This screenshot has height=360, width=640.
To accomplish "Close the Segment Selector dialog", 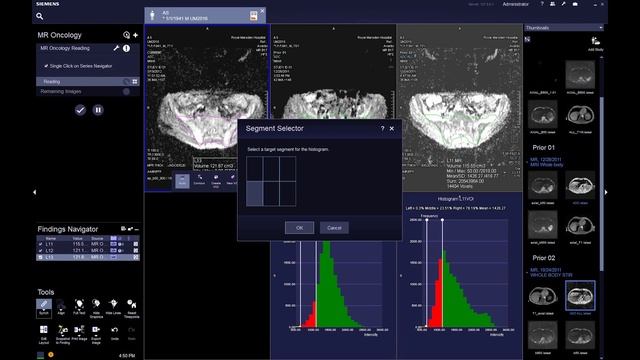I will point(392,129).
